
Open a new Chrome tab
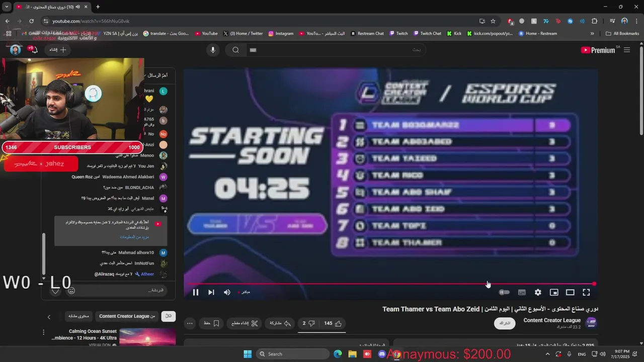tap(98, 7)
